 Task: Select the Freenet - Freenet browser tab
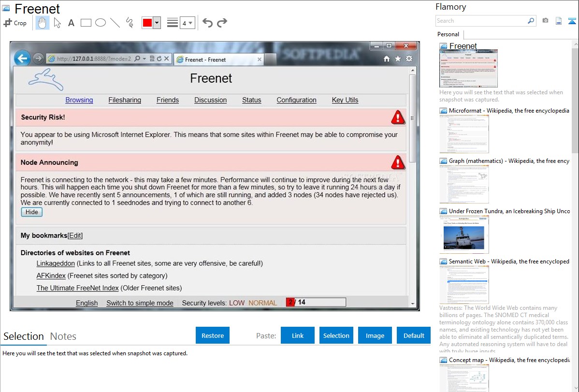[218, 59]
